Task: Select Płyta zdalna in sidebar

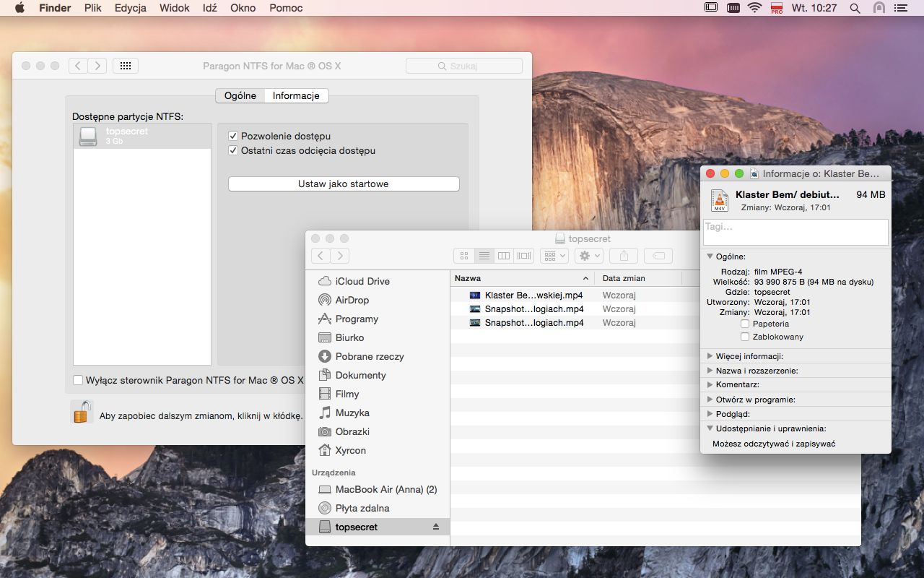Action: click(x=377, y=508)
